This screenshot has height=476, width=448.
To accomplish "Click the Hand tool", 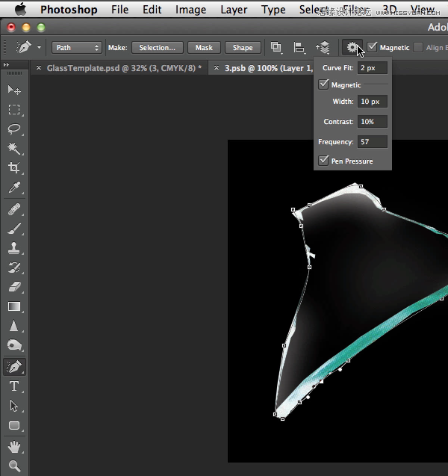I will [13, 447].
